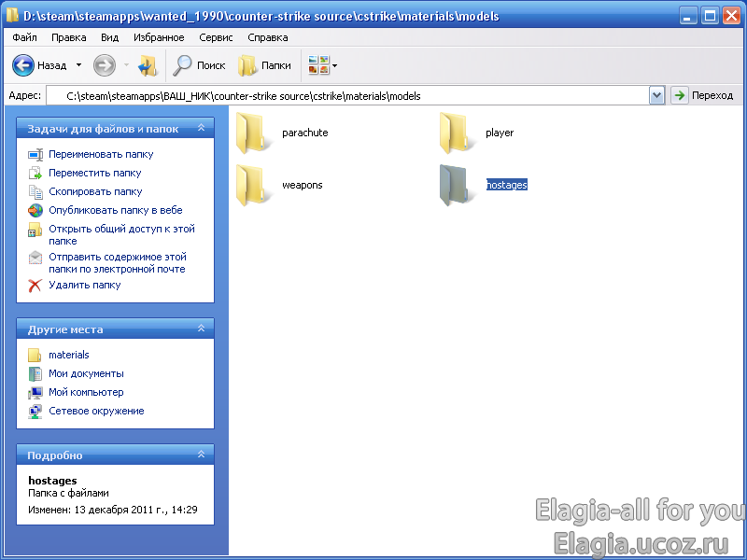Click the title bar folder icon
Viewport: 747px width, 560px height.
13,16
